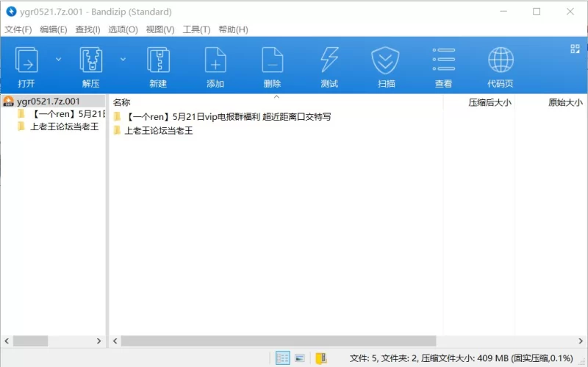Viewport: 588px width, 367px height.
Task: Run the Test (测试) archive icon
Action: (x=329, y=60)
